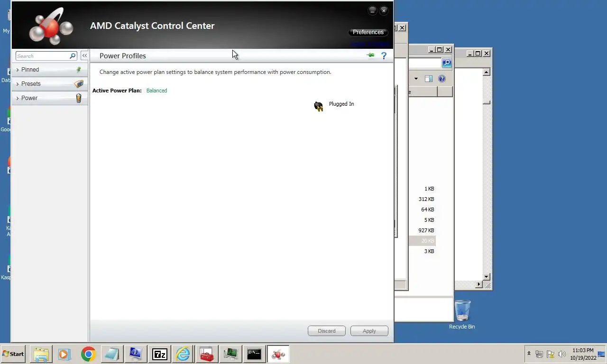This screenshot has height=364, width=607.
Task: Click the Balanced active power plan link
Action: click(156, 91)
